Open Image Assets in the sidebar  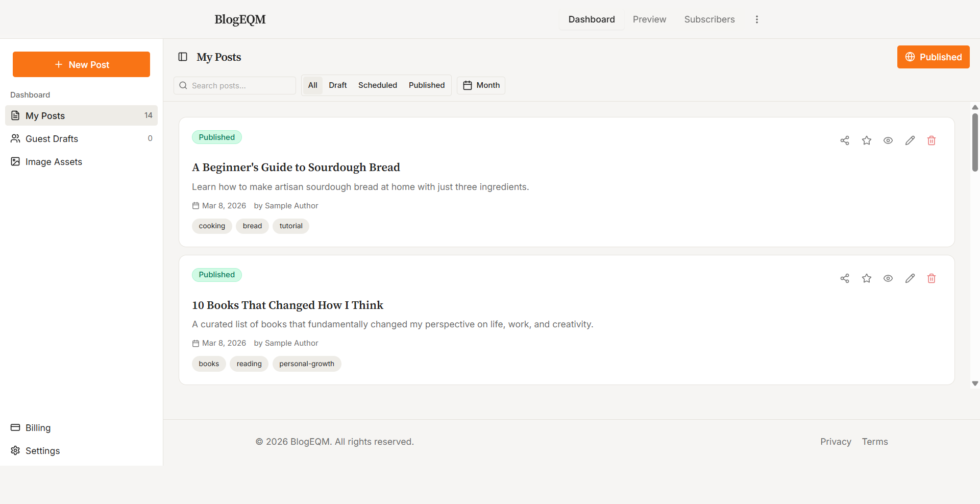pos(81,161)
